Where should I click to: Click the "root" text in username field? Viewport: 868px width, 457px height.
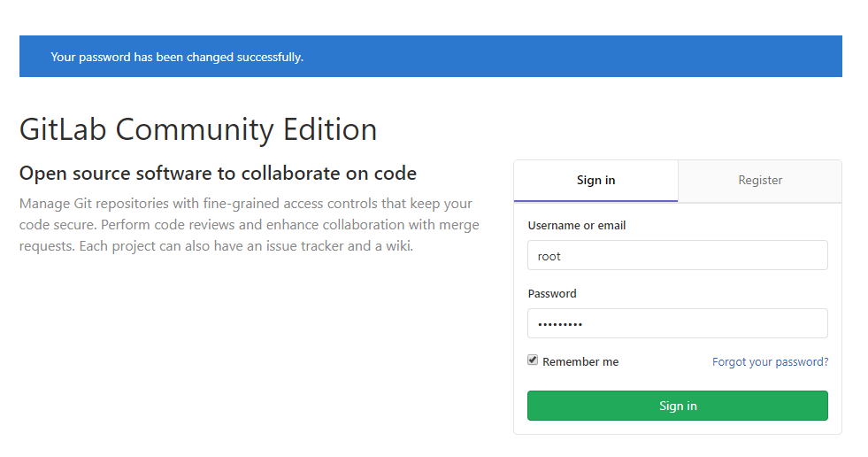coord(549,256)
